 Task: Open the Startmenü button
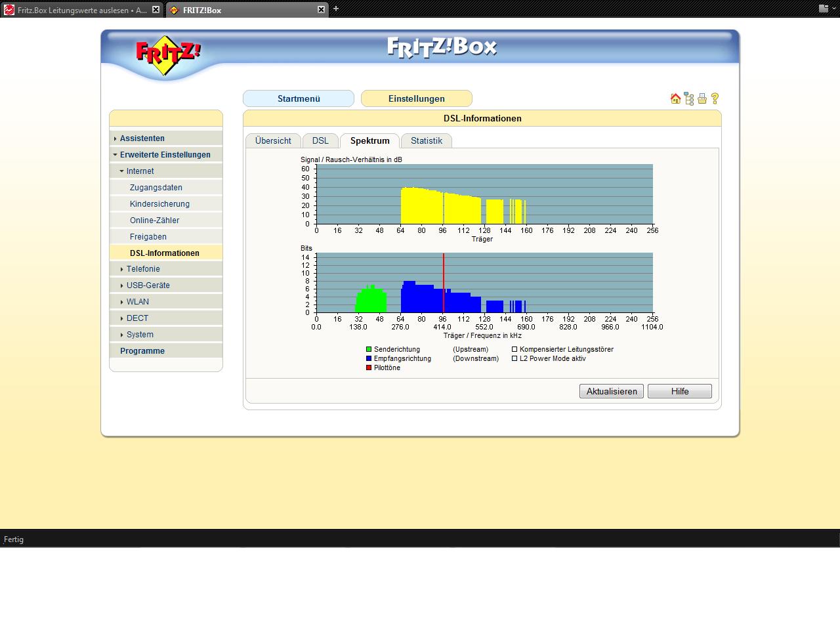coord(299,98)
